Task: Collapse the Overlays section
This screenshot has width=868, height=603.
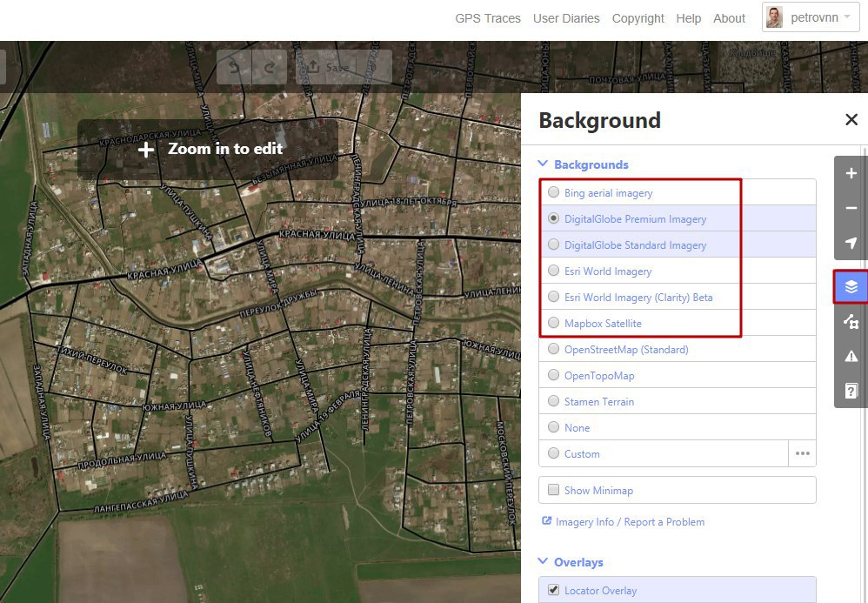Action: pyautogui.click(x=571, y=562)
